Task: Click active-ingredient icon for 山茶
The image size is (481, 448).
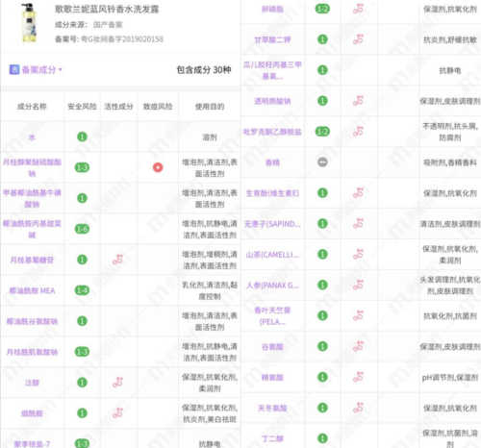Action: pos(358,254)
